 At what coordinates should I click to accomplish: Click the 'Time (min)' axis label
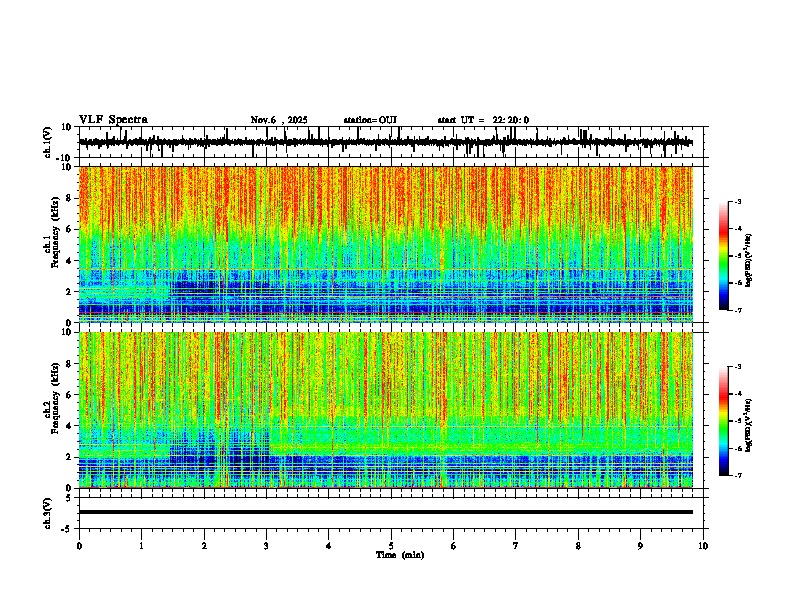[x=400, y=555]
